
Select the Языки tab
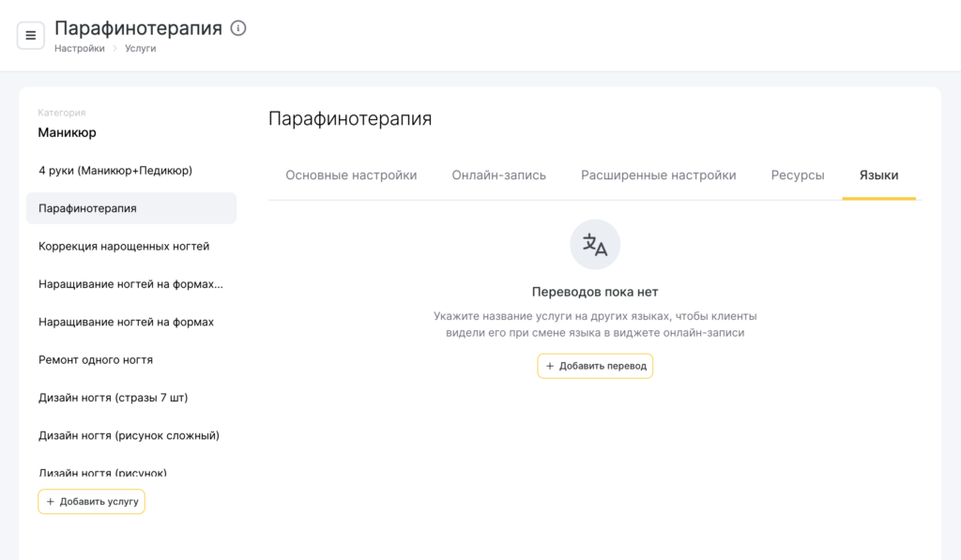point(878,175)
